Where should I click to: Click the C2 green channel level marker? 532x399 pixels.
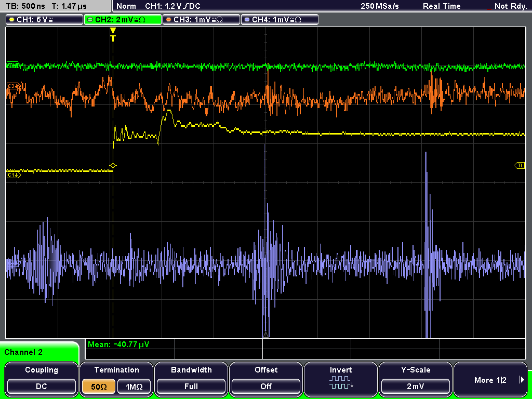pyautogui.click(x=14, y=65)
